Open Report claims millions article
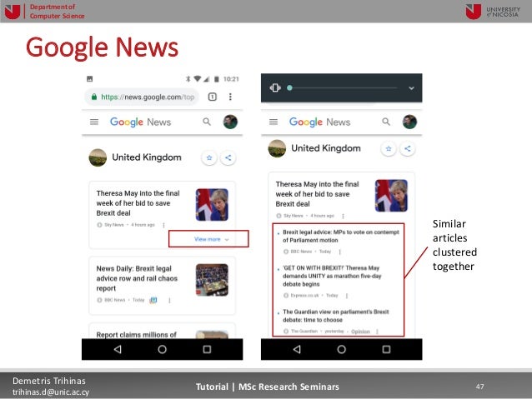The width and height of the screenshot is (532, 399). click(136, 335)
